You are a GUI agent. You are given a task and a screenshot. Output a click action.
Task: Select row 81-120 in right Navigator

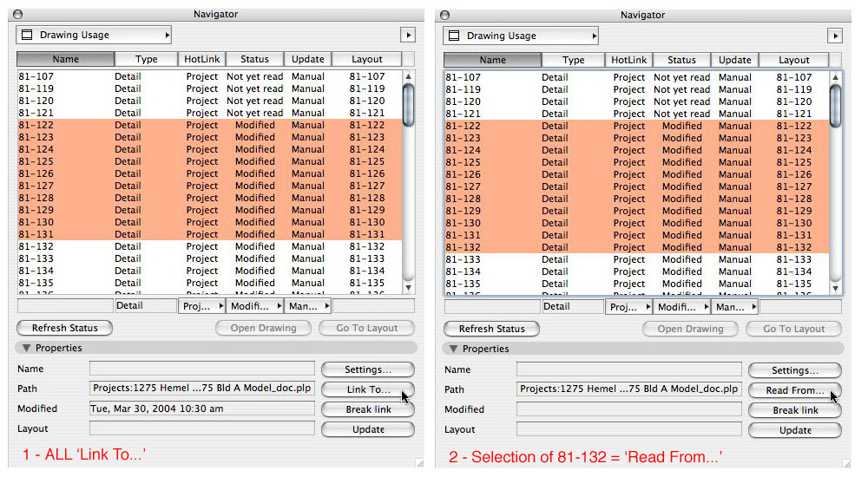point(636,101)
